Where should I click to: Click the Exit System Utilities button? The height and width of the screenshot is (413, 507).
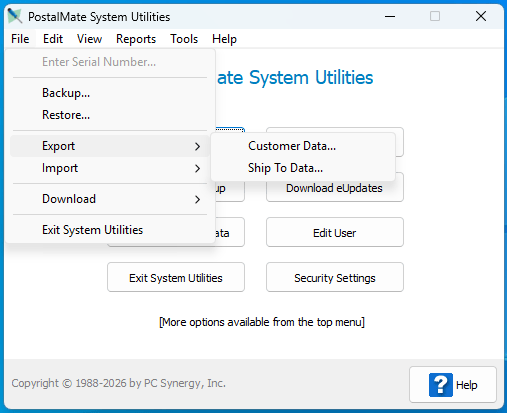(x=176, y=277)
